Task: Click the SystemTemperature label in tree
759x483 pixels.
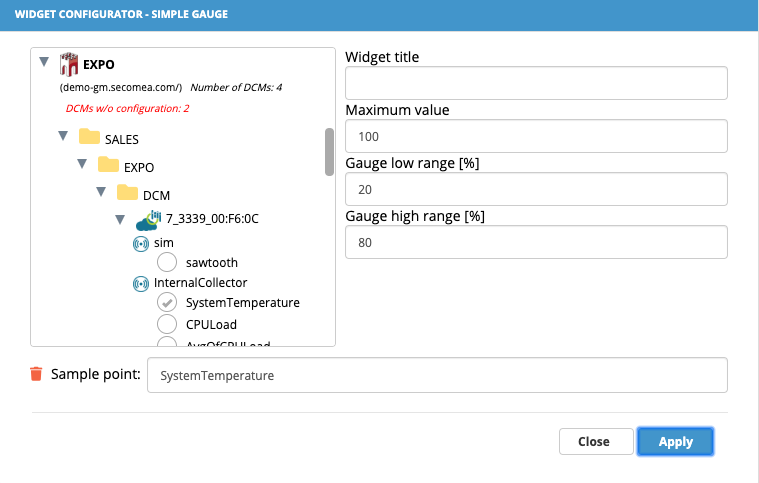Action: (x=243, y=303)
